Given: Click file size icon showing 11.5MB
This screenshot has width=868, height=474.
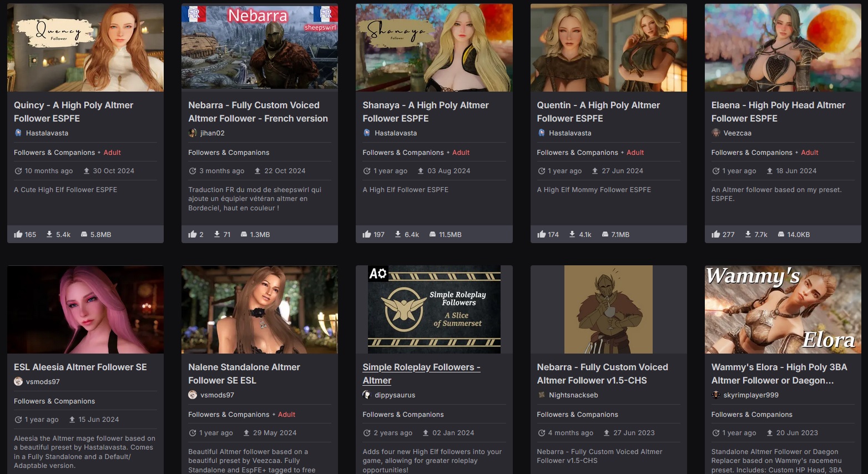Looking at the screenshot, I should 432,234.
